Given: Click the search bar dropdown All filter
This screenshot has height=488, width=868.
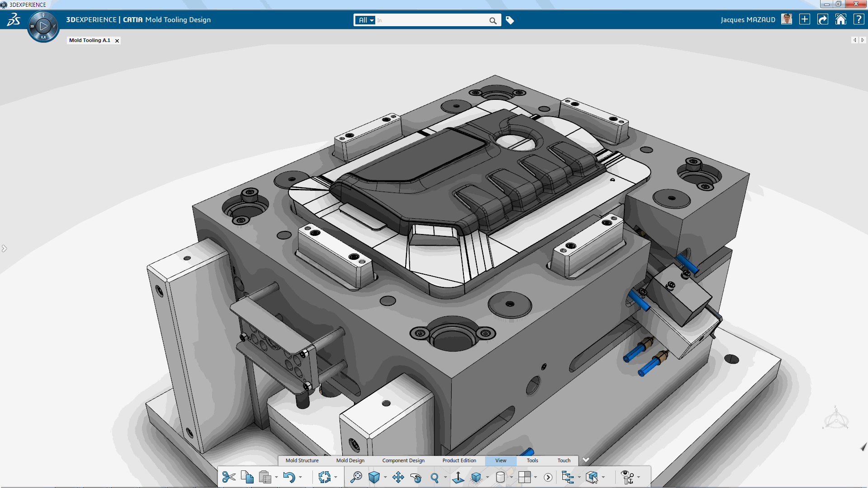Looking at the screenshot, I should (365, 20).
